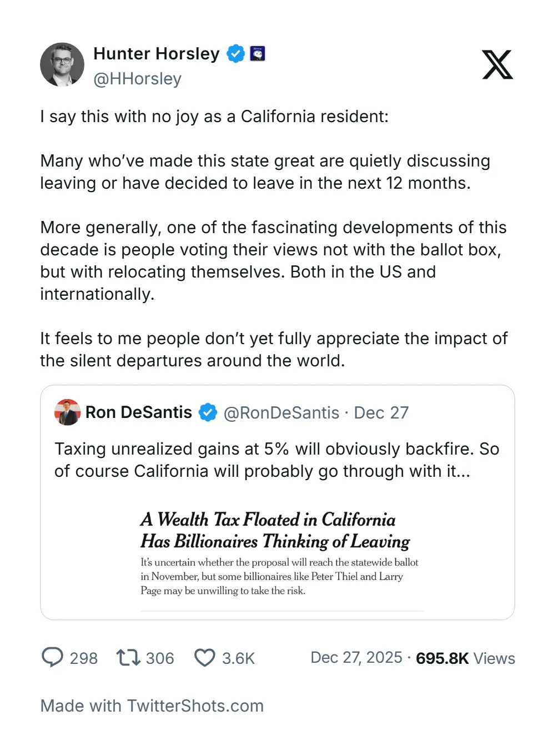
Task: Open Ron DeSantis's avatar in quoted tweet
Action: pos(68,412)
